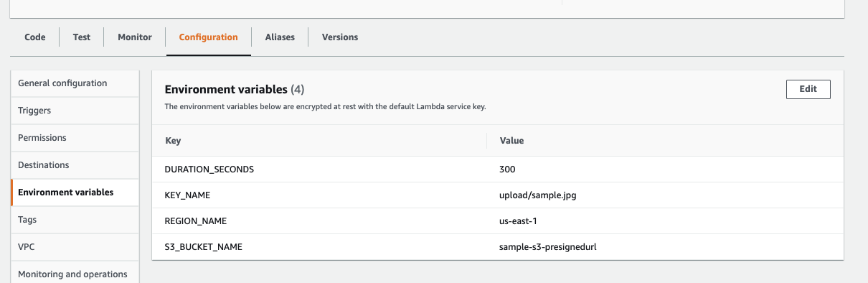Click Edit for environment variables
This screenshot has height=283, width=868.
pyautogui.click(x=808, y=89)
